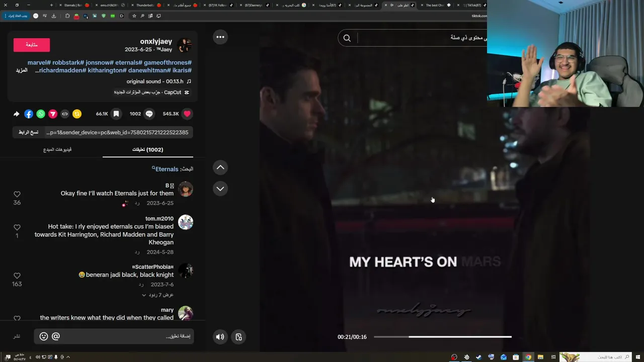Click the CapCut effects link
Viewport: 644px width, 362px height.
pyautogui.click(x=152, y=93)
